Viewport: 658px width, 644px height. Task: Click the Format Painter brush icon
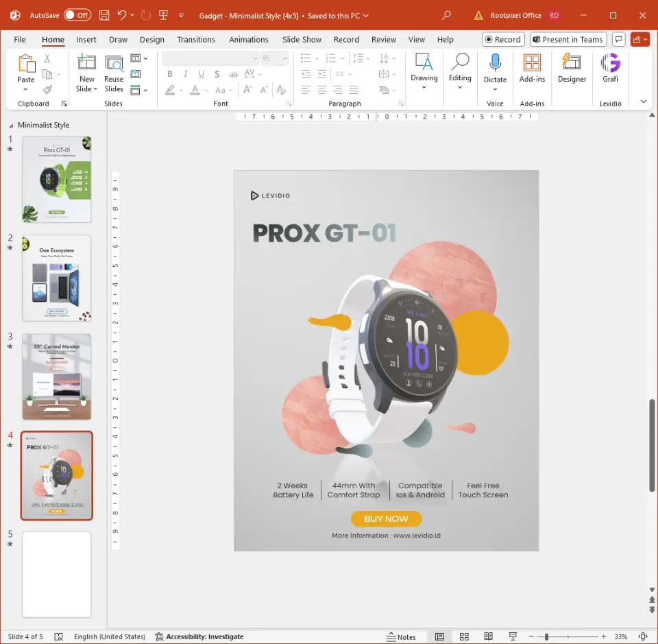coord(47,89)
